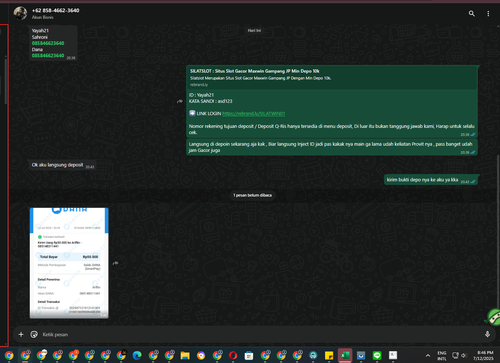Open LINE app from the taskbar
Image resolution: width=500 pixels, height=363 pixels.
pyautogui.click(x=377, y=355)
